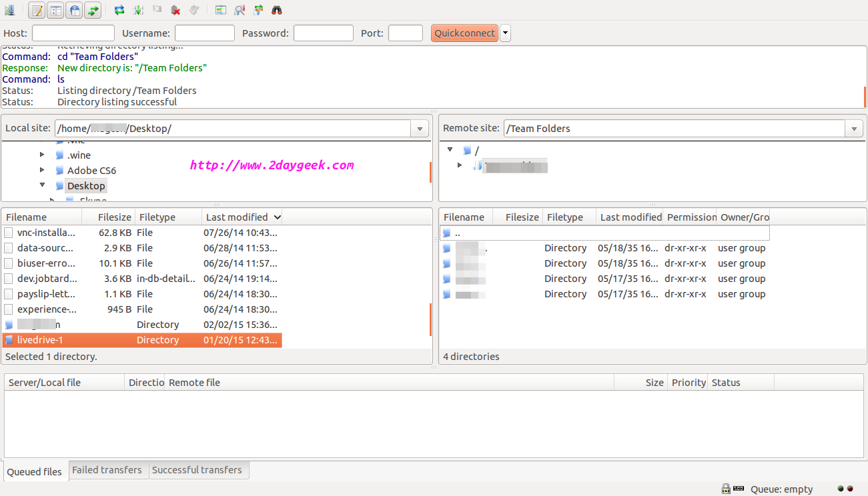
Task: Open file search with binoculars icon
Action: pos(277,10)
